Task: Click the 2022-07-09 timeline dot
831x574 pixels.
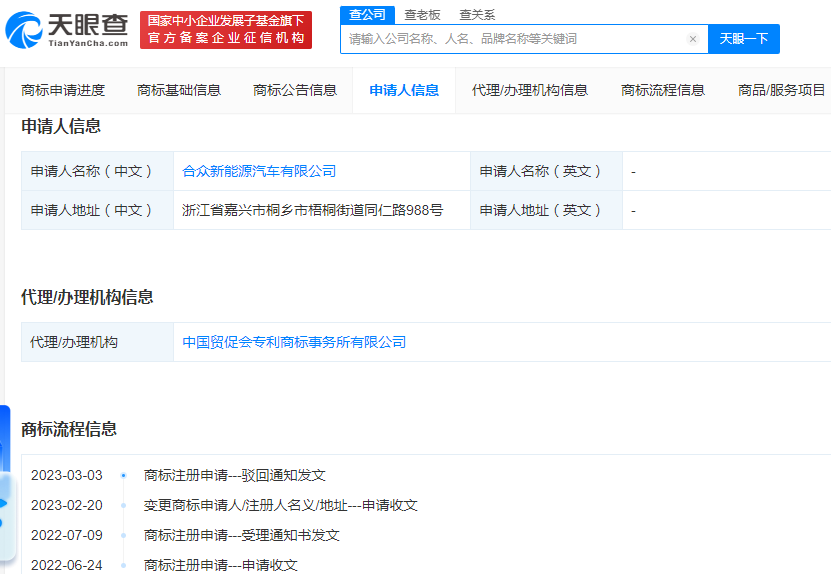Action: tap(123, 536)
